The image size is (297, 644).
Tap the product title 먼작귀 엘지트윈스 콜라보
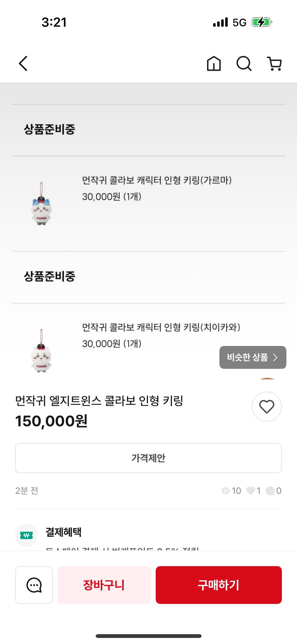[x=99, y=401]
